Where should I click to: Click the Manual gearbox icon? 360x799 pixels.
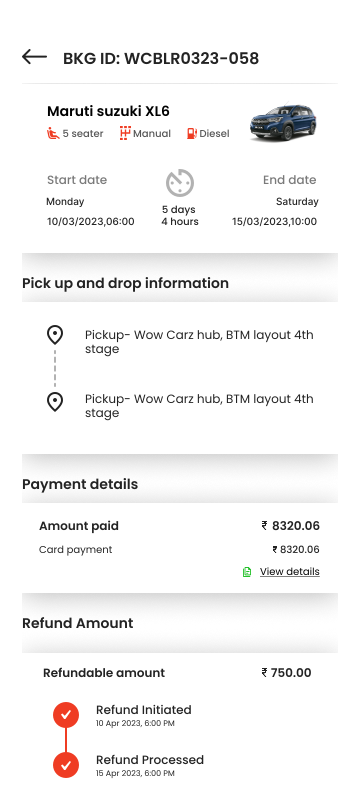[125, 133]
